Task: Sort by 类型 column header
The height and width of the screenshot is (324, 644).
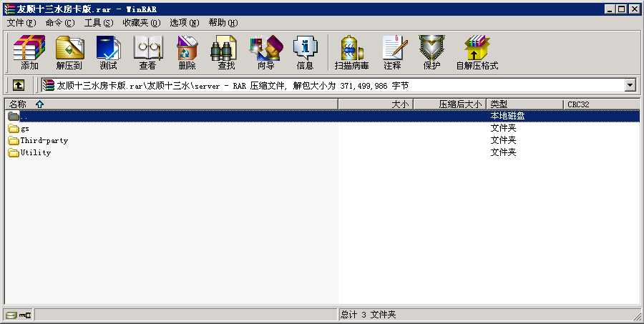Action: 525,104
